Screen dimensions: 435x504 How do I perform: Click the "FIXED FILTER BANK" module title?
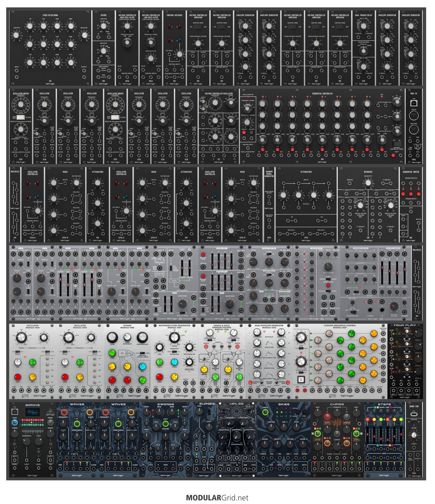pyautogui.click(x=50, y=15)
